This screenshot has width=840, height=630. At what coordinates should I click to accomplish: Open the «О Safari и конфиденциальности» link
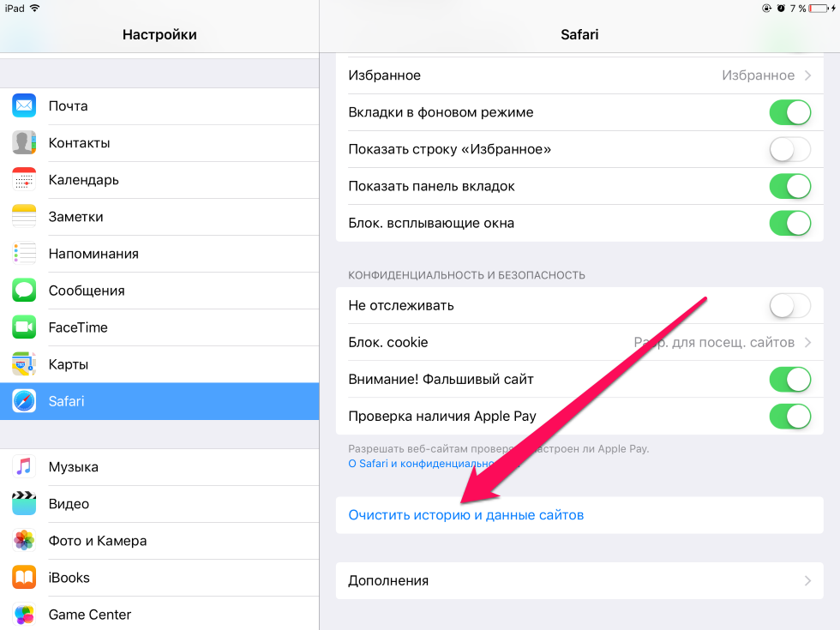click(x=434, y=464)
